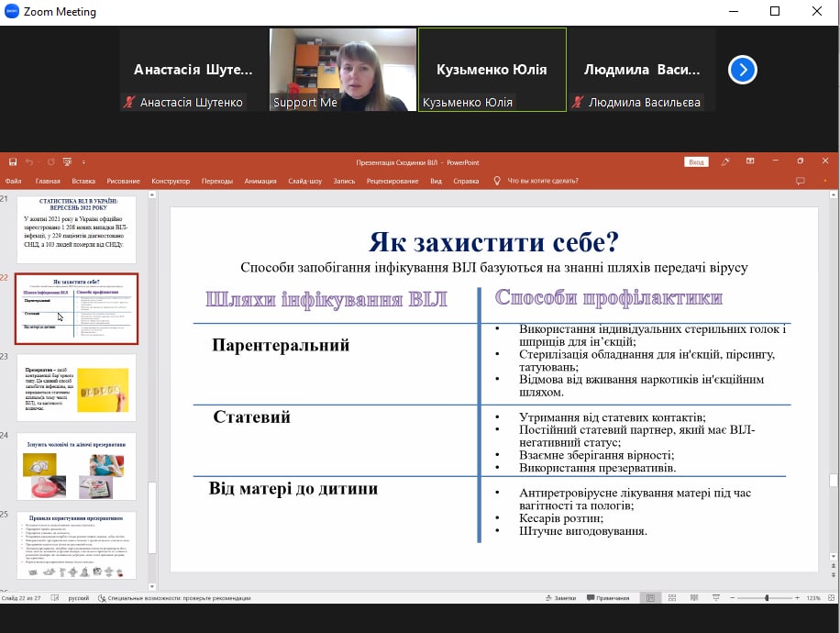Open the Zoom percentage 123% dialog

[x=813, y=597]
